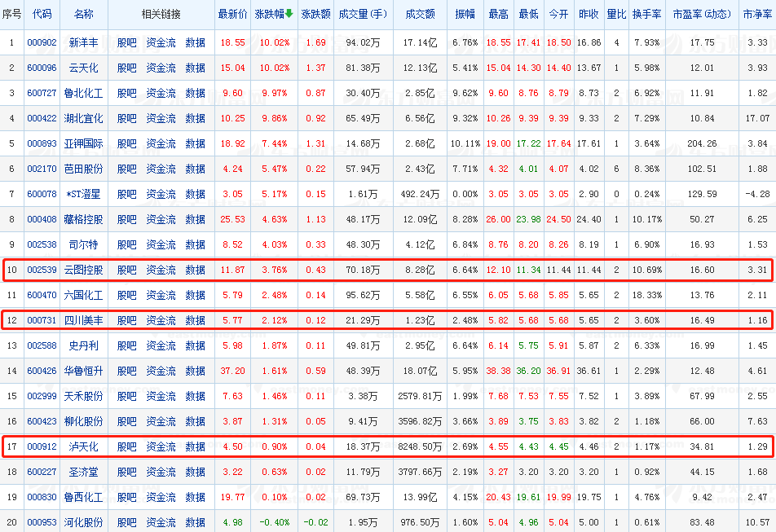The width and height of the screenshot is (776, 532).
Task: Sort by 量比 column header
Action: coord(616,15)
